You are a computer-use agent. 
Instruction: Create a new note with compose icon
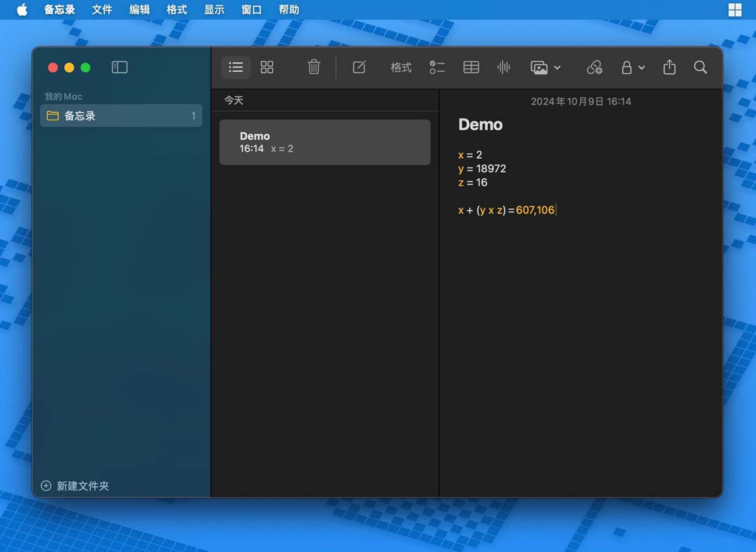359,67
